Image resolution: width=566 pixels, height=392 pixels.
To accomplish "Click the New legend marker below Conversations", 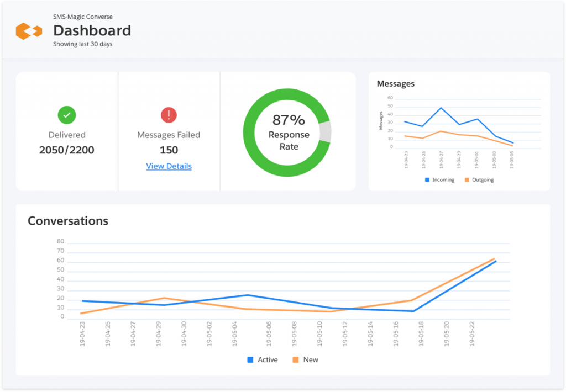I will [296, 359].
